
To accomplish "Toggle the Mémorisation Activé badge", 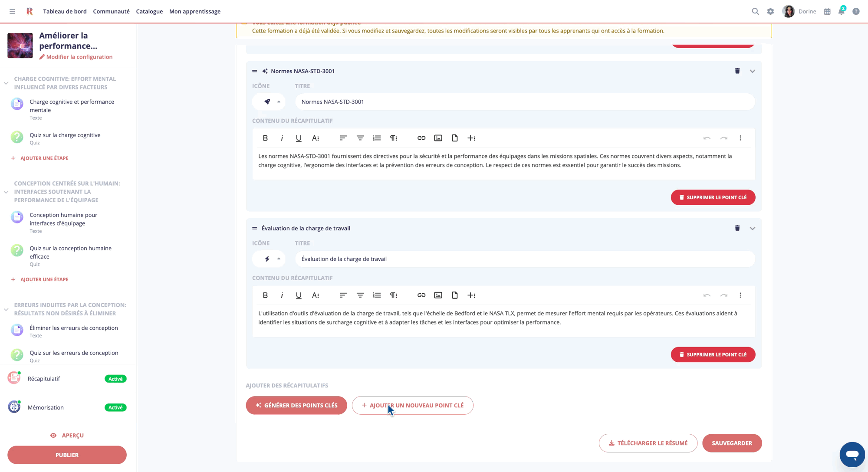I will click(115, 407).
